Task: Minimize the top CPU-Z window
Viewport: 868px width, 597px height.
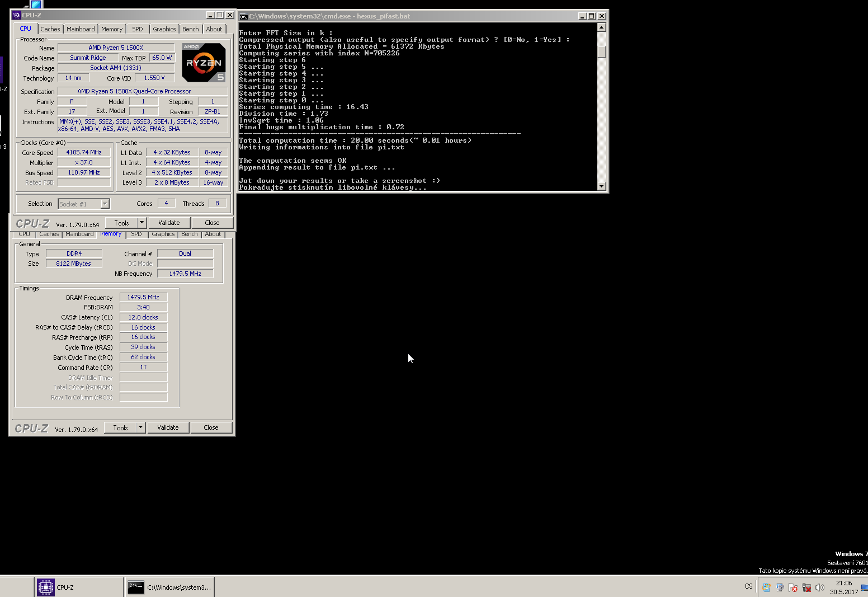Action: tap(210, 15)
